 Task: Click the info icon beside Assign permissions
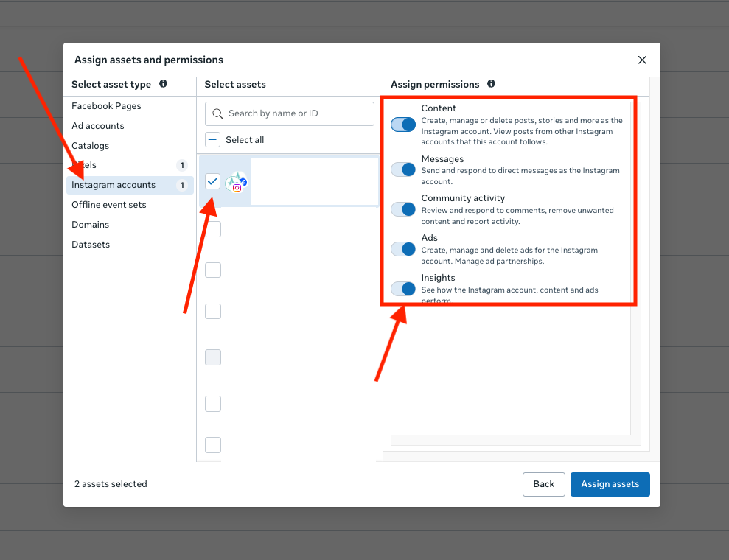click(x=491, y=84)
